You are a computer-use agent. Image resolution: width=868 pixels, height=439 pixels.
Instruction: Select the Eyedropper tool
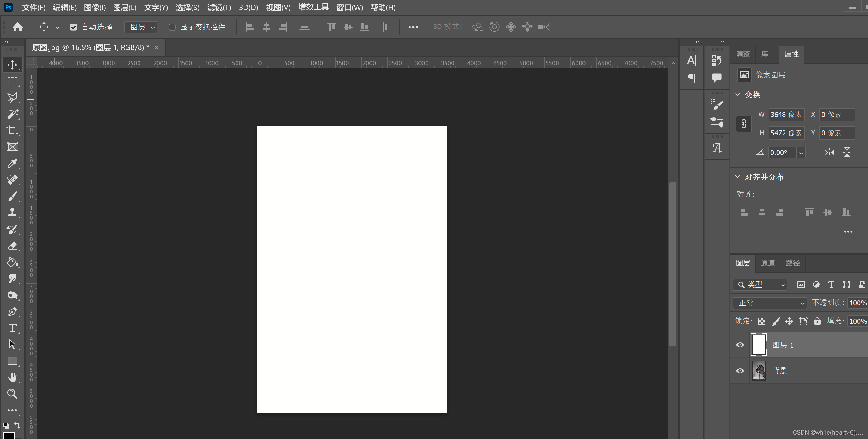[x=12, y=164]
